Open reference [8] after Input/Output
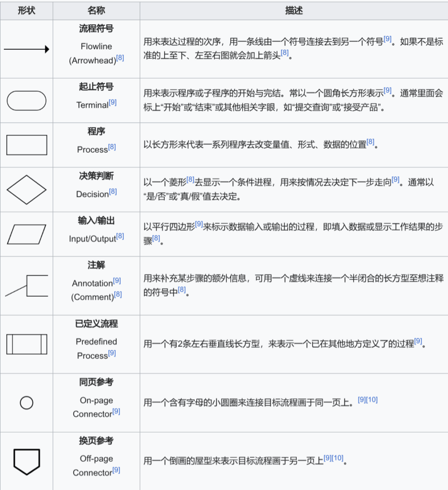This screenshot has height=490, width=448. [120, 236]
